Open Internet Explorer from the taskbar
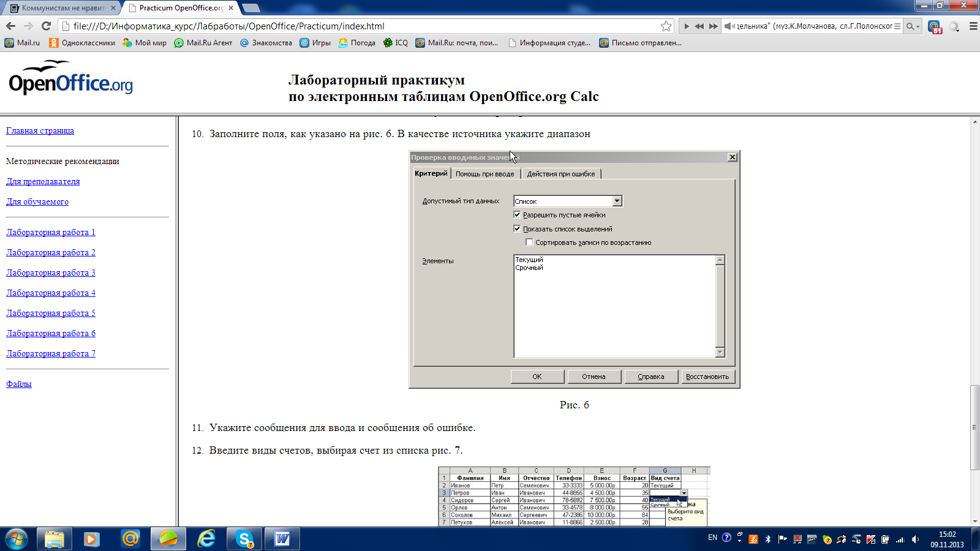980x551 pixels. (206, 539)
